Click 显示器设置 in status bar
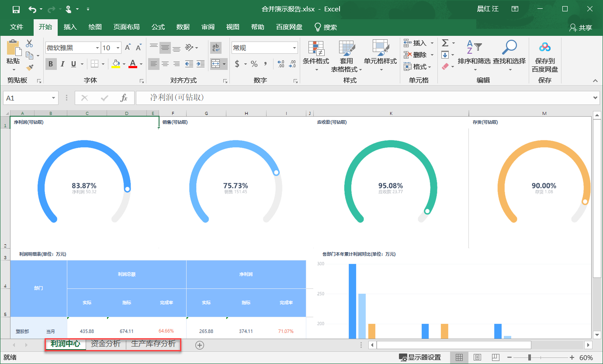 [419, 357]
